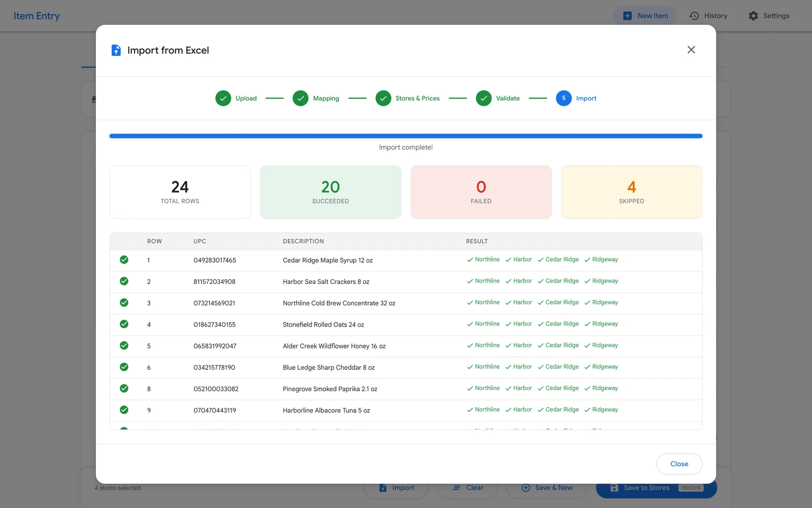The image size is (812, 508).
Task: Click the Mapping step checkmark icon
Action: [x=300, y=98]
